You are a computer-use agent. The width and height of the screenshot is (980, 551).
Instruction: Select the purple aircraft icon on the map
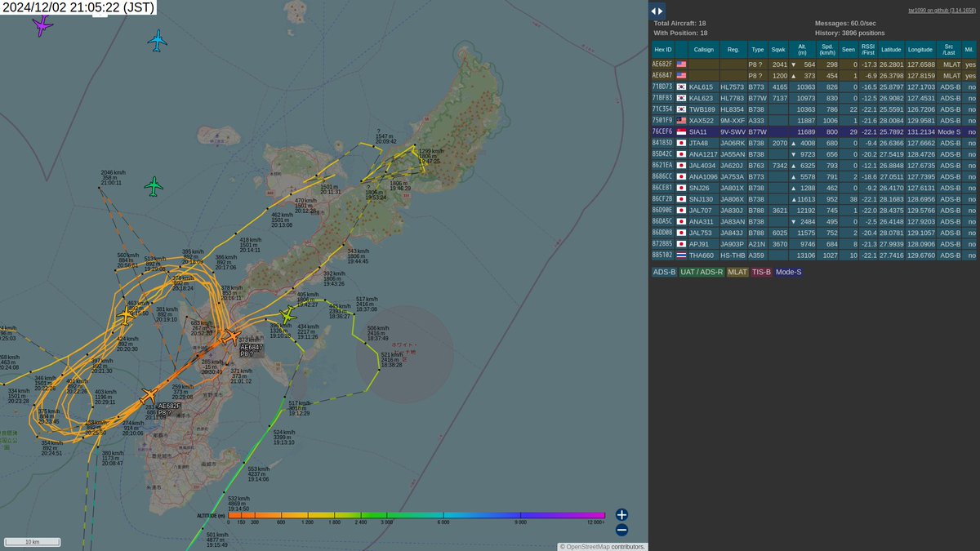pos(42,26)
